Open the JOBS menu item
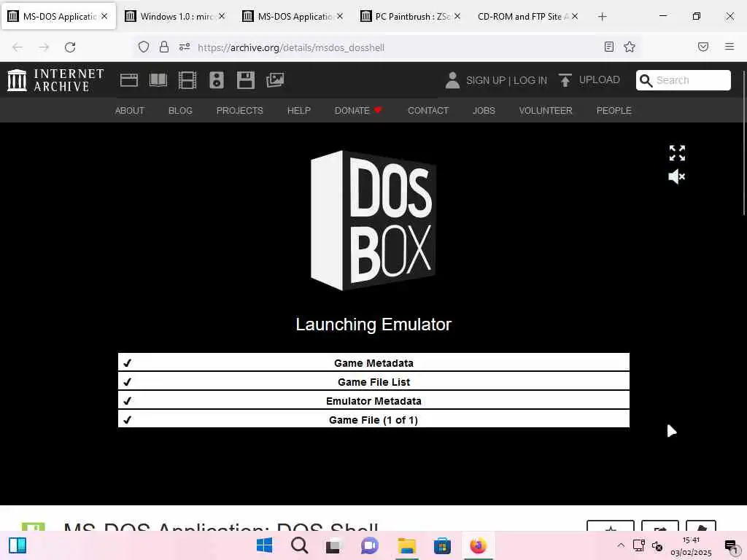The width and height of the screenshot is (747, 560). (x=484, y=111)
